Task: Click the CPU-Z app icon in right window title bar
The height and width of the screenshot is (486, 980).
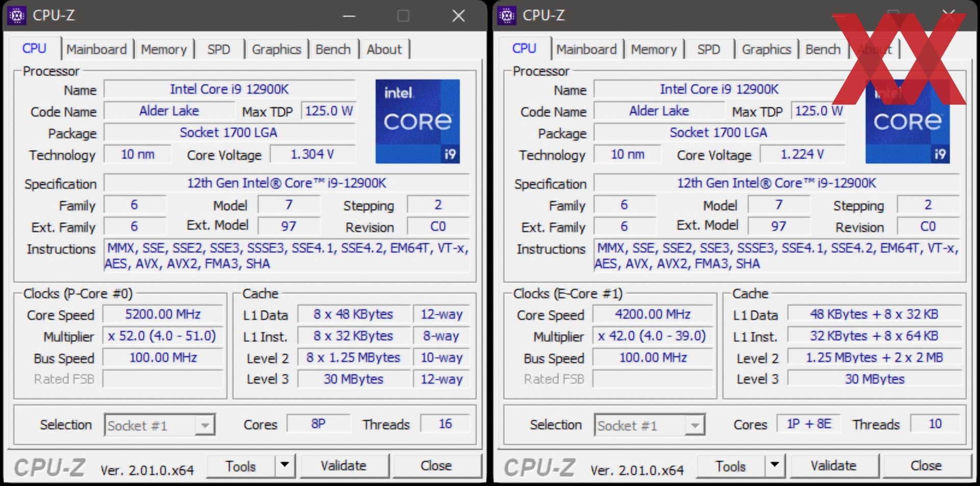Action: coord(507,15)
